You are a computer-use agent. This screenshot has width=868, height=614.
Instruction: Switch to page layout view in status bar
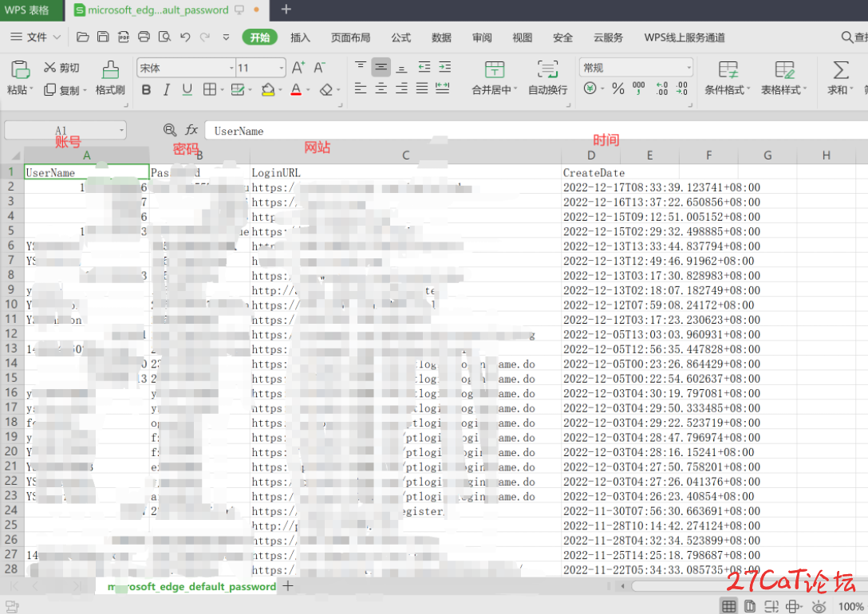click(750, 606)
